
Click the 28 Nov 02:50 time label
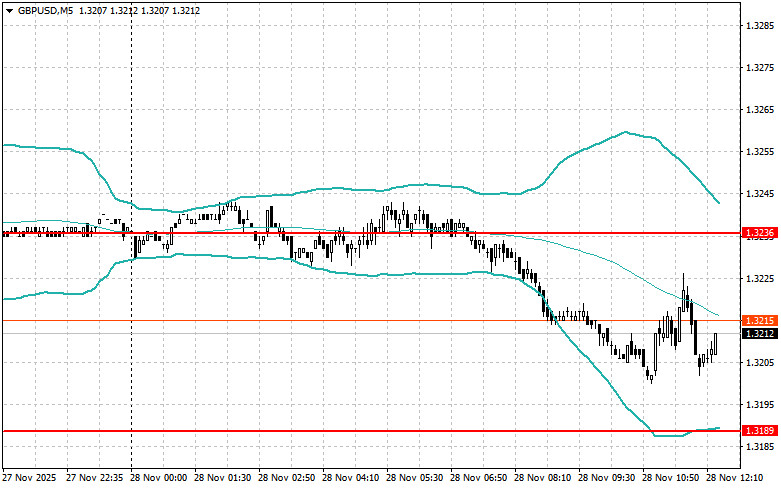pyautogui.click(x=286, y=478)
